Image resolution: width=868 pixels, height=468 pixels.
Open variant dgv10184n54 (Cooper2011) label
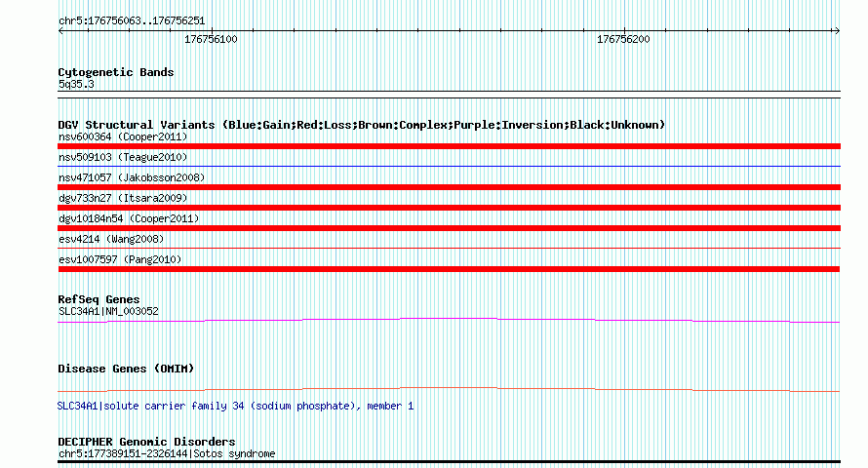tap(129, 218)
